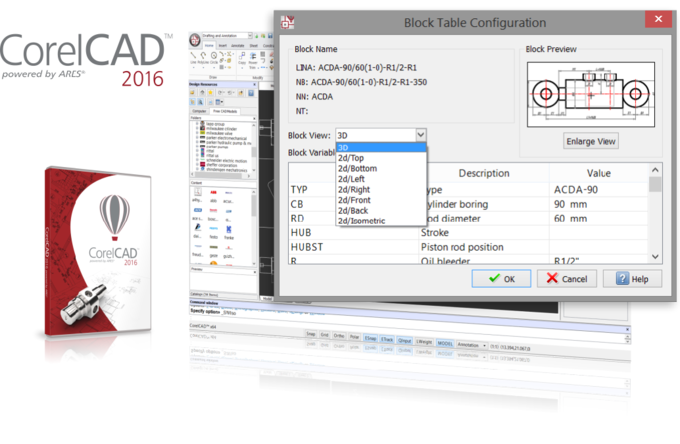Click the favorites star icon in Design Resources
This screenshot has height=444, width=680.
tap(210, 92)
